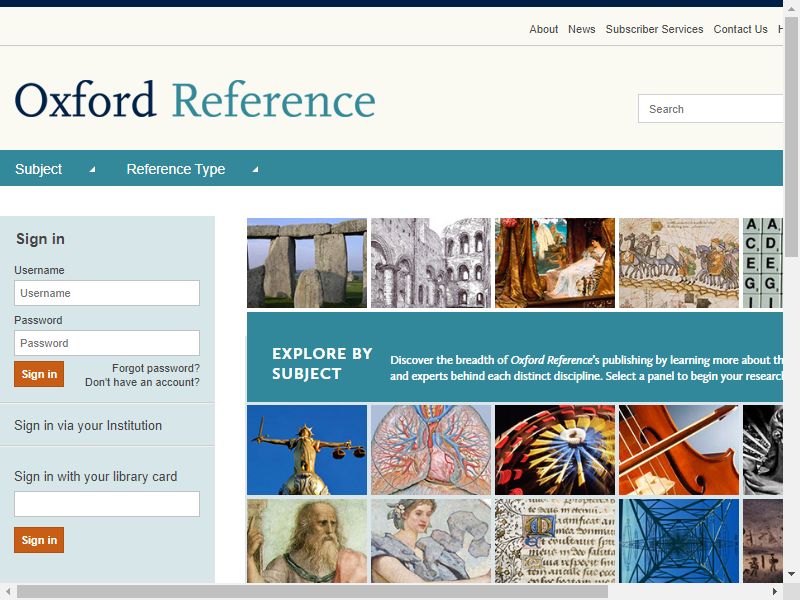Screen dimensions: 800x600
Task: Select the spinning carnival wheel thumbnail
Action: (555, 450)
